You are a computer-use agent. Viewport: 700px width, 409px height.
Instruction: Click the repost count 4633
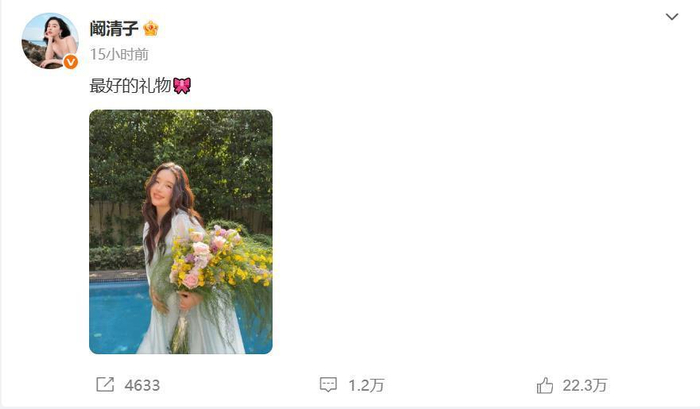(143, 385)
